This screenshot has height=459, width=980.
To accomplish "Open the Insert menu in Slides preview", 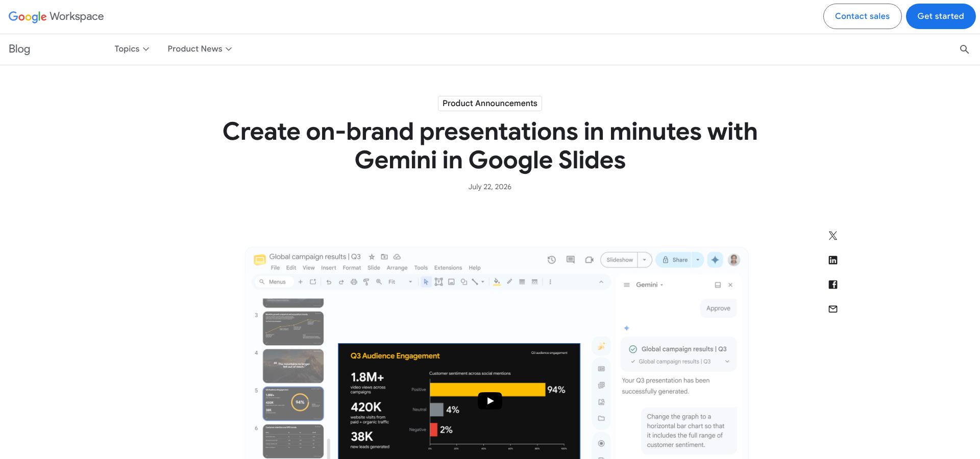I will click(x=329, y=268).
